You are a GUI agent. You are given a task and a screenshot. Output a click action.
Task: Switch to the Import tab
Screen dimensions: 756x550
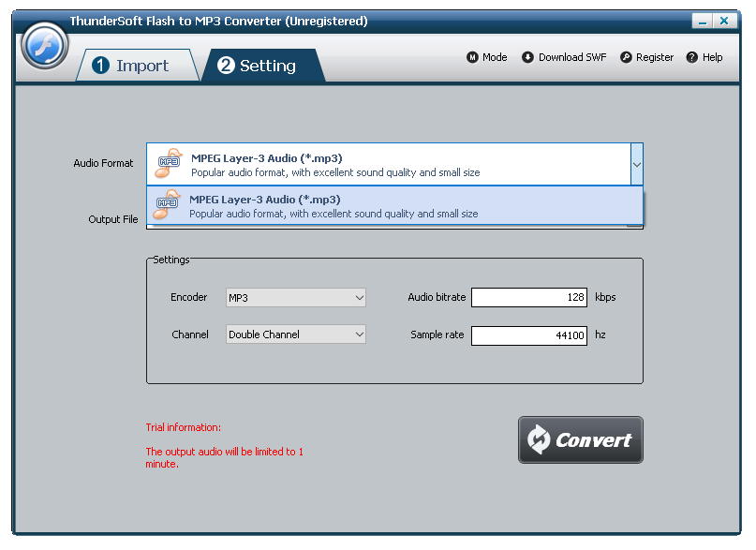[x=137, y=65]
